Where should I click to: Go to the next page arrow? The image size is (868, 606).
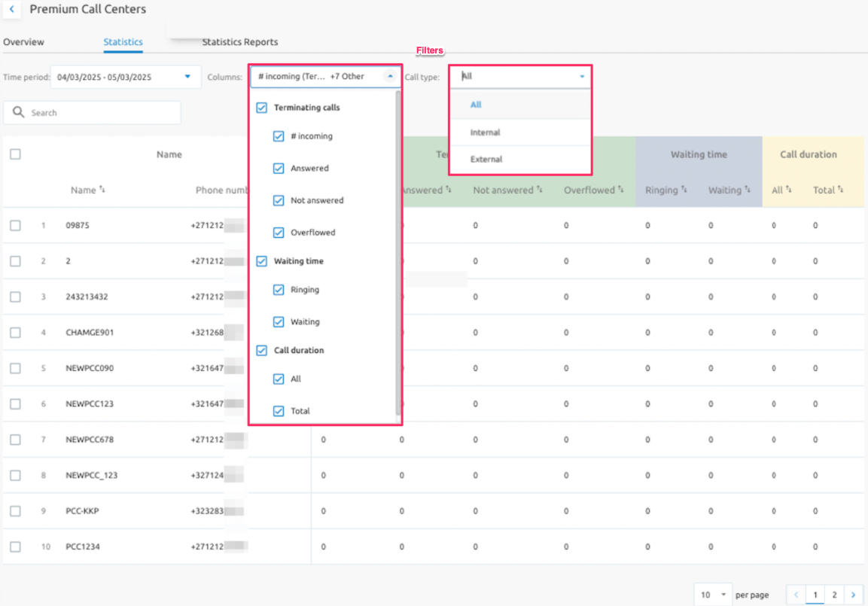(x=854, y=595)
